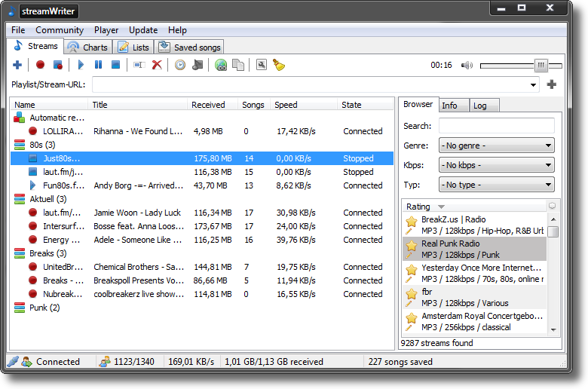The image size is (588, 389).
Task: Expand the Punk (2) stream group
Action: pos(20,308)
